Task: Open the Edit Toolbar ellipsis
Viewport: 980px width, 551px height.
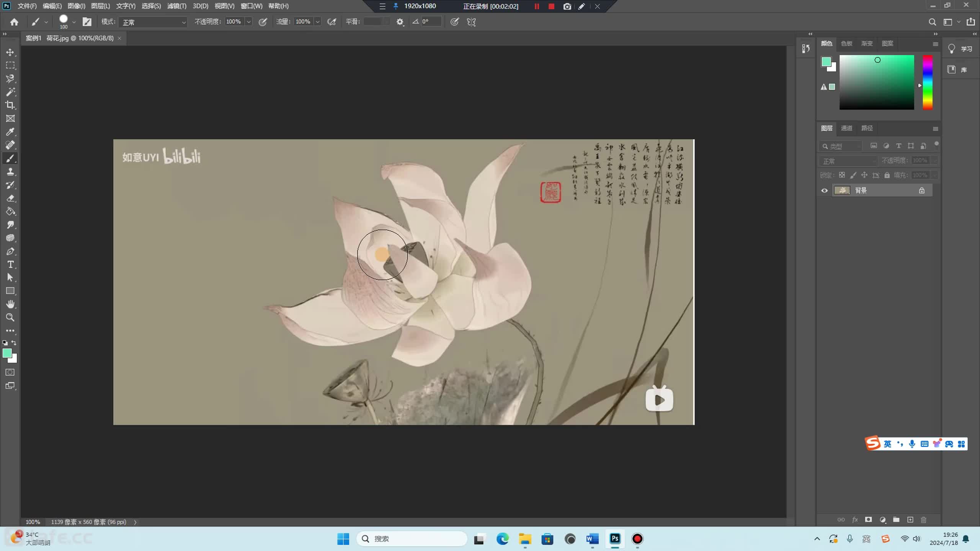Action: coord(10,331)
